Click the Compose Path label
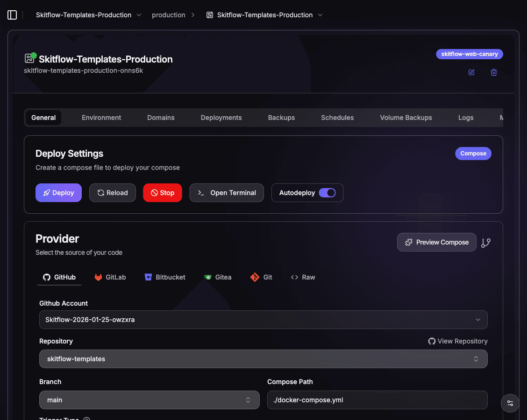Image resolution: width=527 pixels, height=420 pixels. tap(290, 382)
